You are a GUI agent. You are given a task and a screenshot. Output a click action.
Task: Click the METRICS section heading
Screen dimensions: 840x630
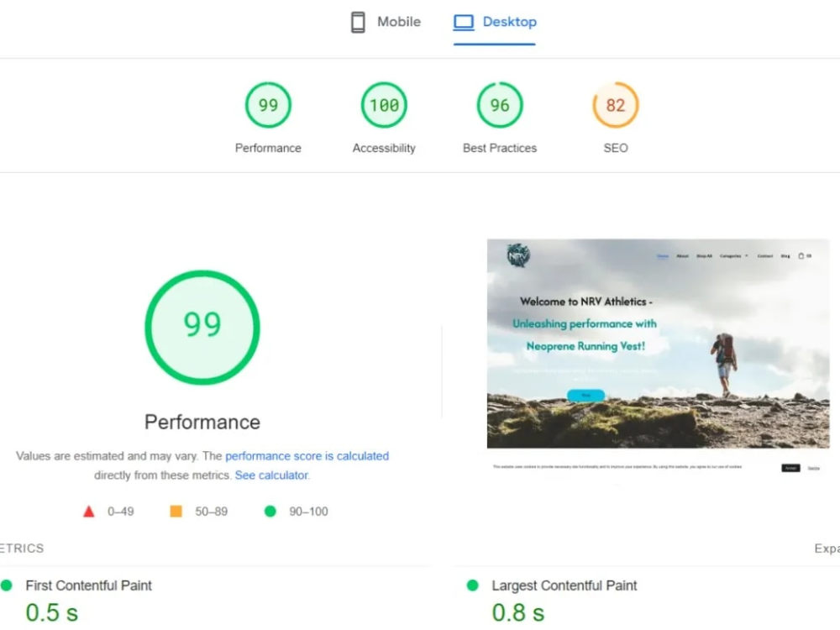[x=22, y=549]
